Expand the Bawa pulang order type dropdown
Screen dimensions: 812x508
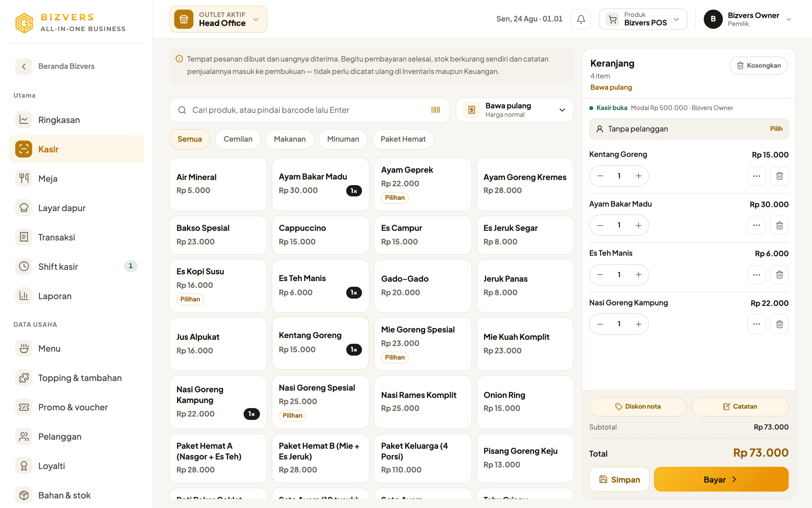[x=514, y=110]
